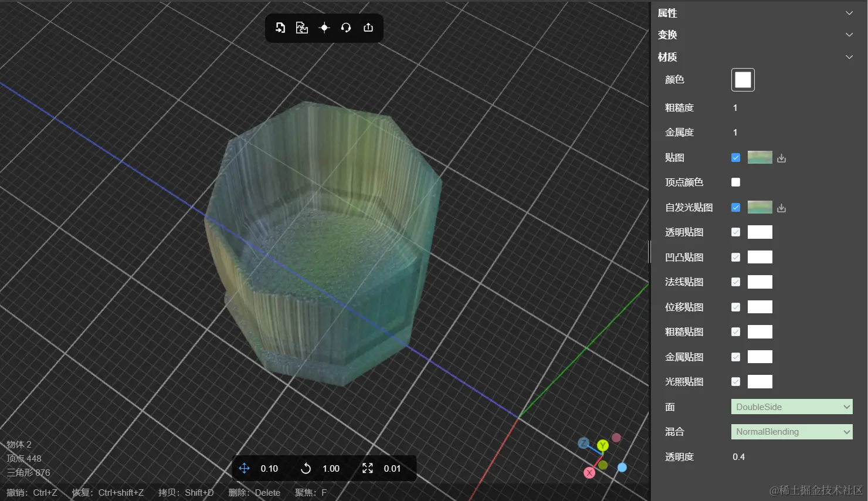Edit the scale snap value 0.01
Viewport: 868px width, 501px height.
click(392, 468)
